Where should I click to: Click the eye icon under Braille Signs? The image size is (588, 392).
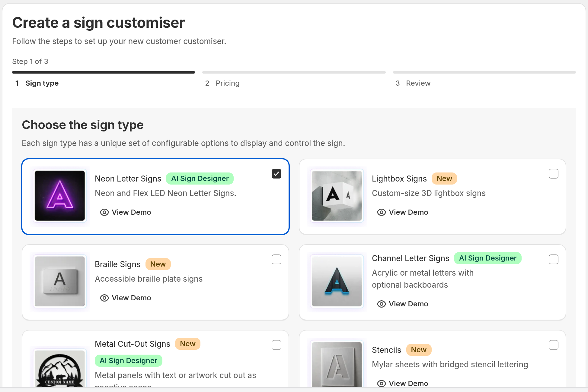tap(104, 298)
